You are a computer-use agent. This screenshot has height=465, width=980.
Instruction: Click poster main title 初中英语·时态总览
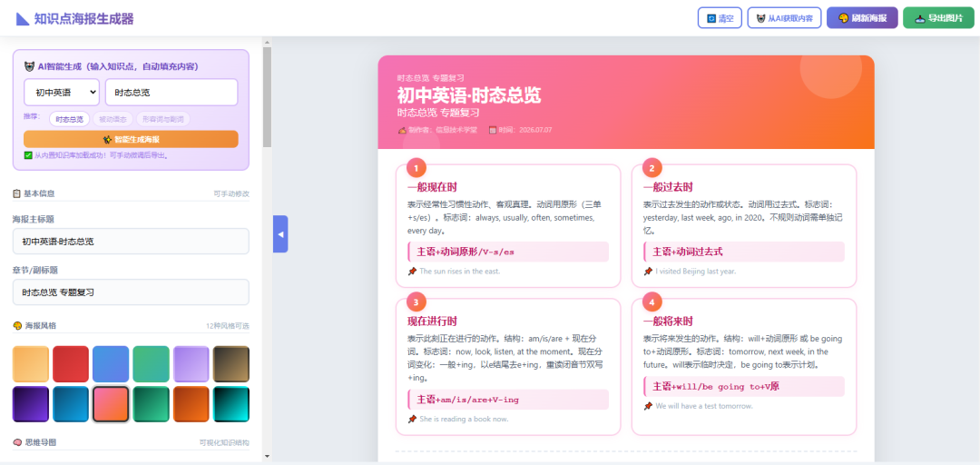[x=469, y=95]
